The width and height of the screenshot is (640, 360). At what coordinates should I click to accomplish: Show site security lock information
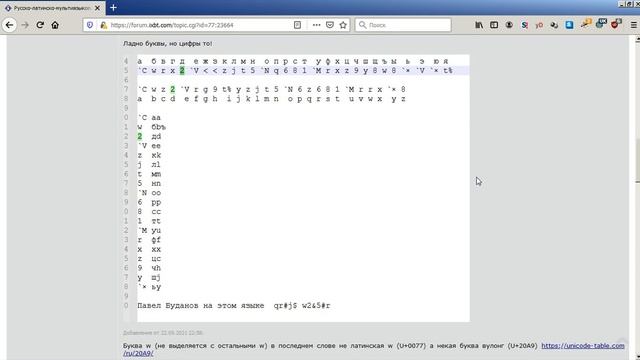point(103,25)
